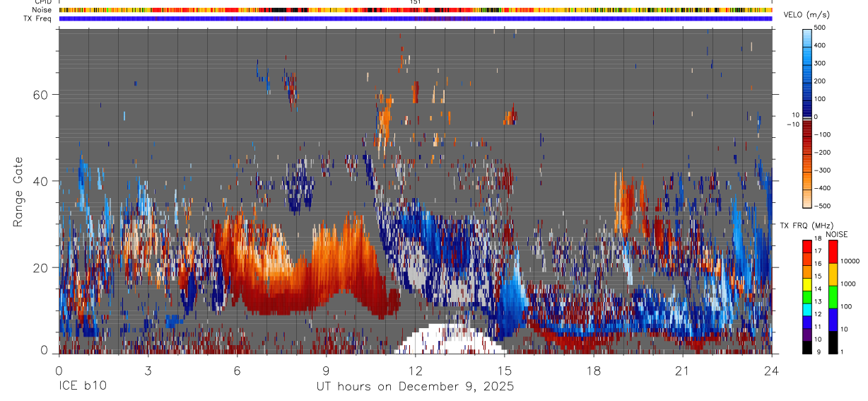The image size is (868, 401).
Task: Click the ICE b10 radar beam label
Action: click(83, 387)
